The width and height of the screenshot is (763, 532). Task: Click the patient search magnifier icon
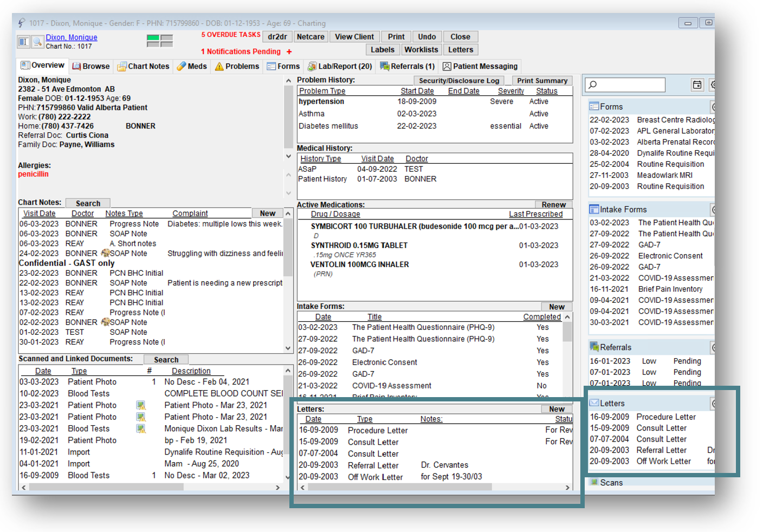[37, 42]
